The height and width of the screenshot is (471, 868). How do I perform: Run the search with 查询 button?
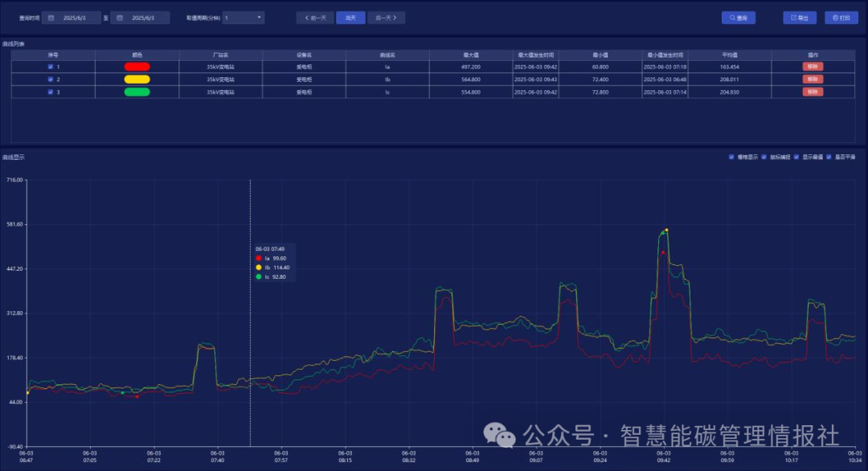[x=739, y=18]
